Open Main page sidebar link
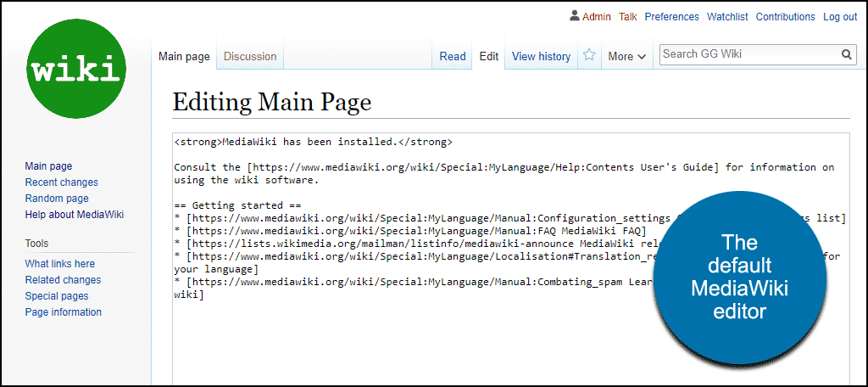 coord(48,165)
